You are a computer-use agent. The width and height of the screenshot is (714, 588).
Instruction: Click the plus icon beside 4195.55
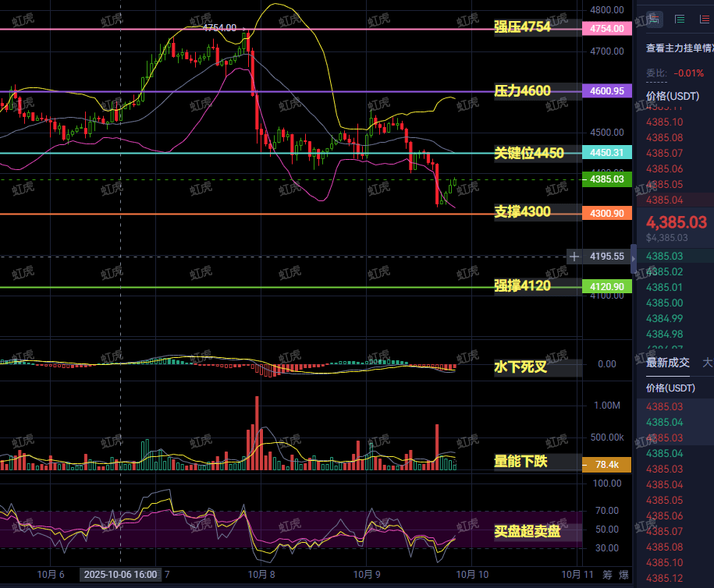pos(574,257)
